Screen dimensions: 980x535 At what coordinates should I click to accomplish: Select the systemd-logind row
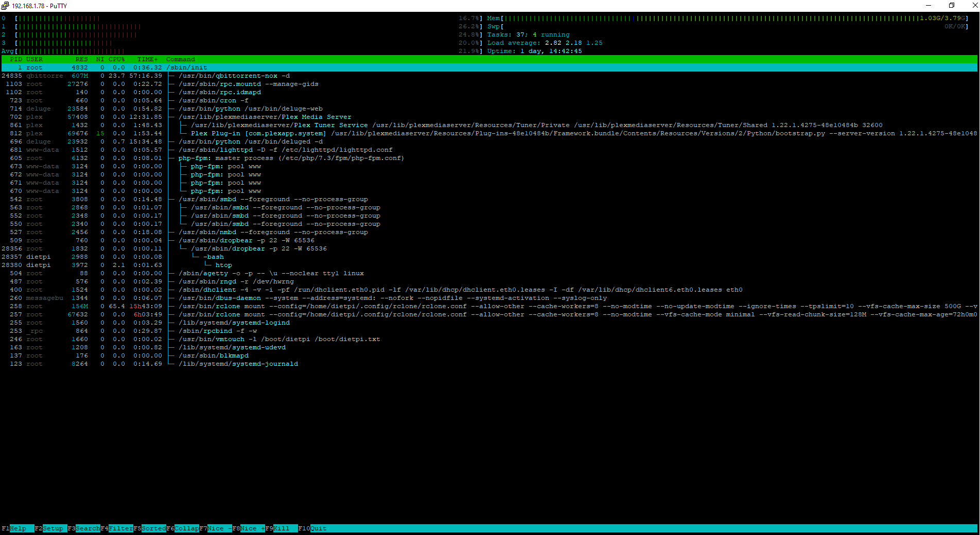click(489, 323)
